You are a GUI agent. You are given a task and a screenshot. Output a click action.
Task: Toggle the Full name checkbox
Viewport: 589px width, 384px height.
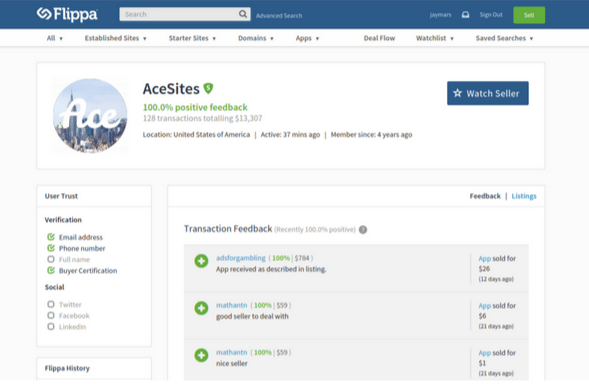click(51, 259)
